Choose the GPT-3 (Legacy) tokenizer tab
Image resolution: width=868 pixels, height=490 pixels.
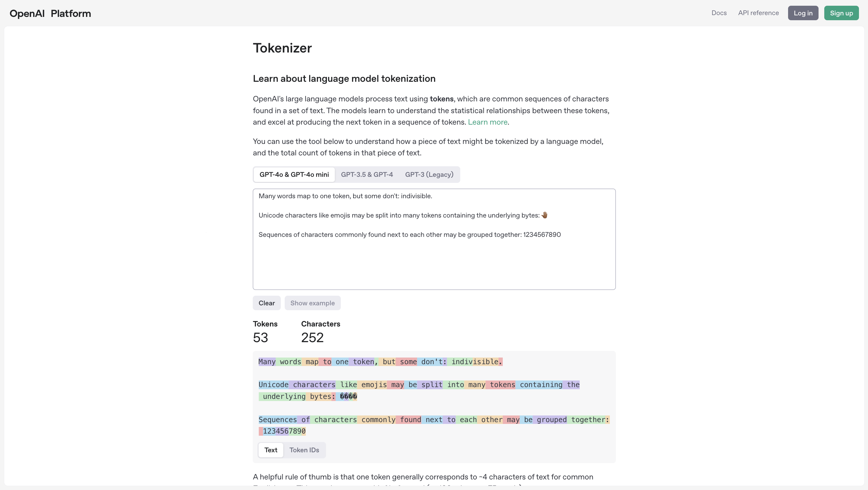pyautogui.click(x=429, y=175)
